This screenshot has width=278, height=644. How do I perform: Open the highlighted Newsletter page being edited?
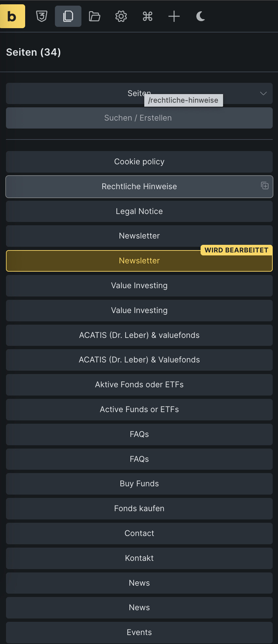pos(139,261)
